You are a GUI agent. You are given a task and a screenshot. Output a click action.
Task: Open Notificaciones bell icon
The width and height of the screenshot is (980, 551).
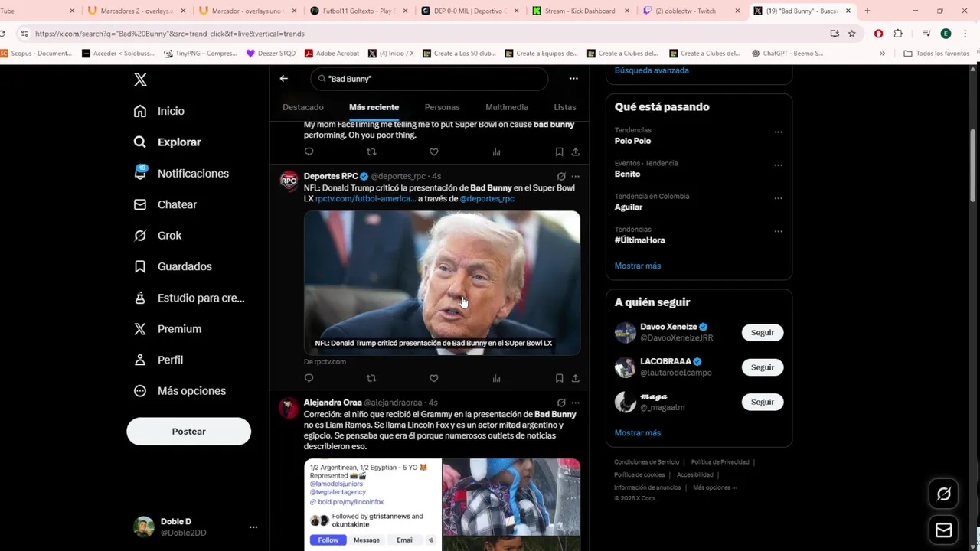140,174
